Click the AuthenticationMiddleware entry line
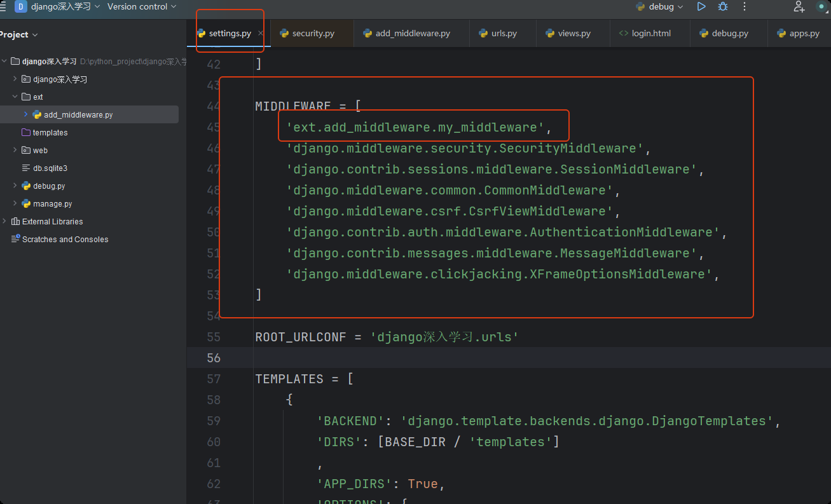 (503, 232)
